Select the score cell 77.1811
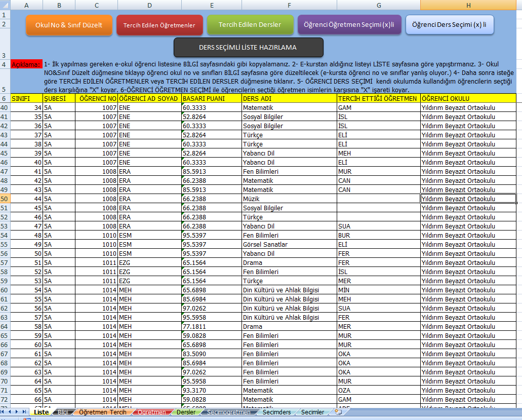Viewport: 522px width, 420px height. click(x=212, y=326)
